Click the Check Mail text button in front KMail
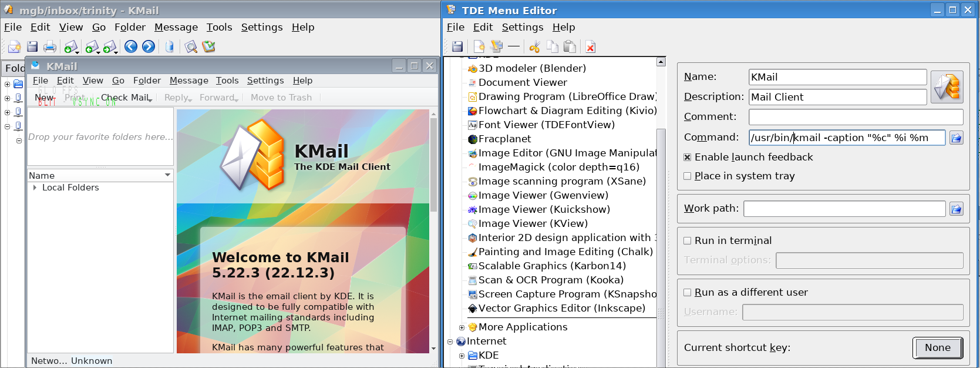Screen dimensions: 980x368 click(124, 98)
